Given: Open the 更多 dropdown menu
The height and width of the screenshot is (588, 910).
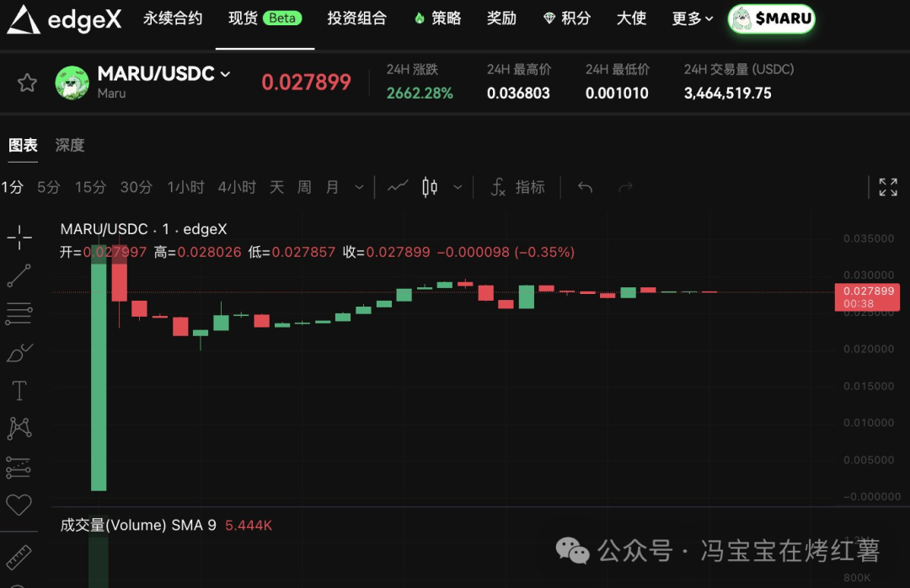Looking at the screenshot, I should click(692, 19).
